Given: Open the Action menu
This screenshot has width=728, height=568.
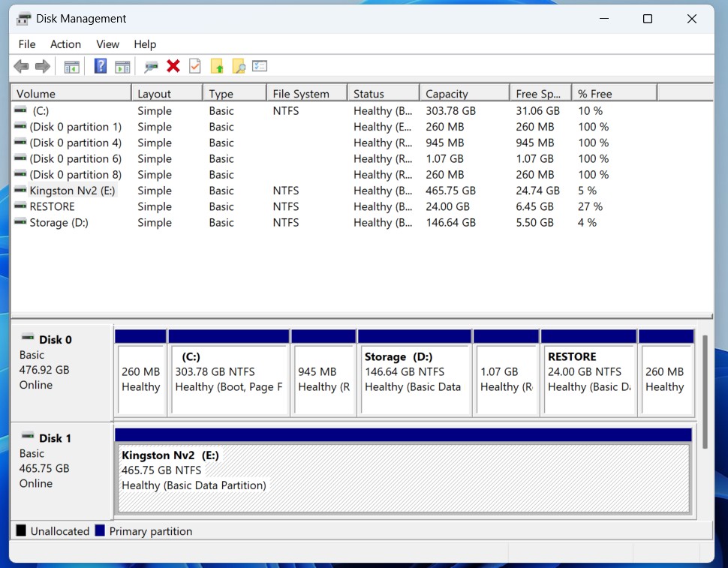Looking at the screenshot, I should click(65, 44).
